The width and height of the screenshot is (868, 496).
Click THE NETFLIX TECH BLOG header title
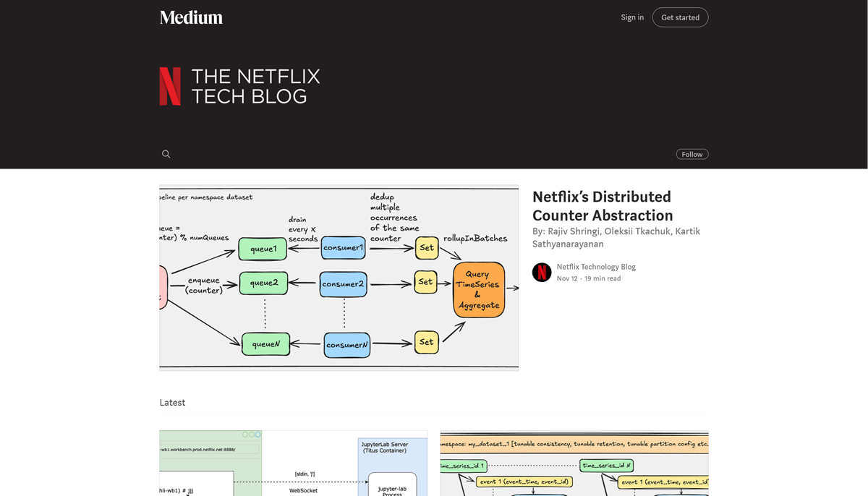tap(255, 86)
